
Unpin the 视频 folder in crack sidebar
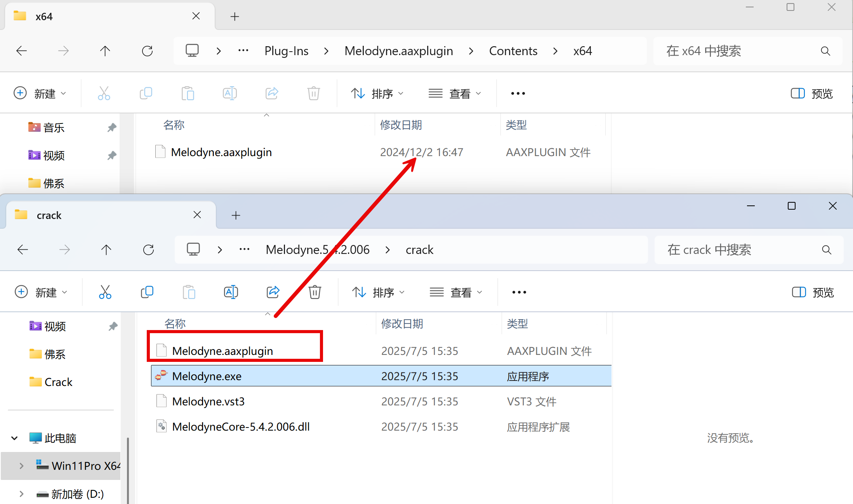click(x=113, y=326)
